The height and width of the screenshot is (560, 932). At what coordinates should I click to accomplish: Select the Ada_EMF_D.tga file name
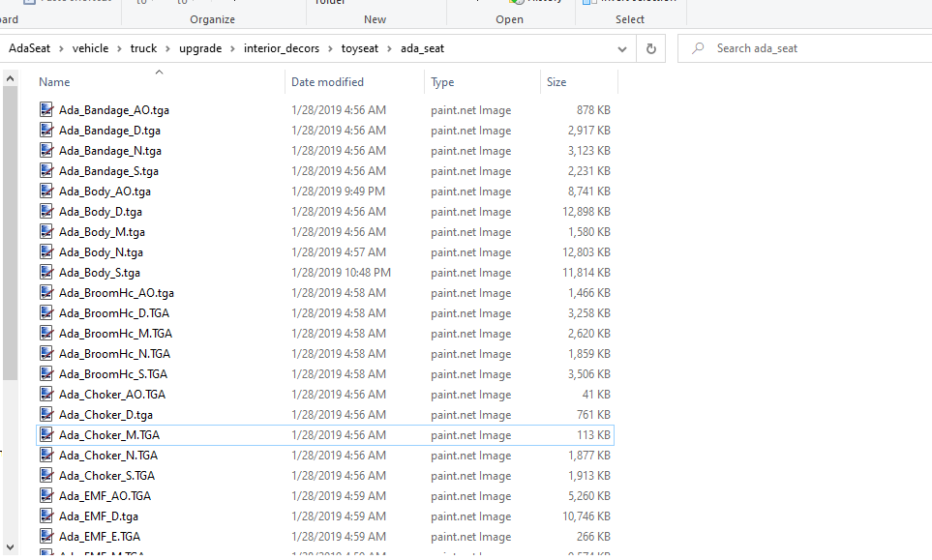click(99, 516)
